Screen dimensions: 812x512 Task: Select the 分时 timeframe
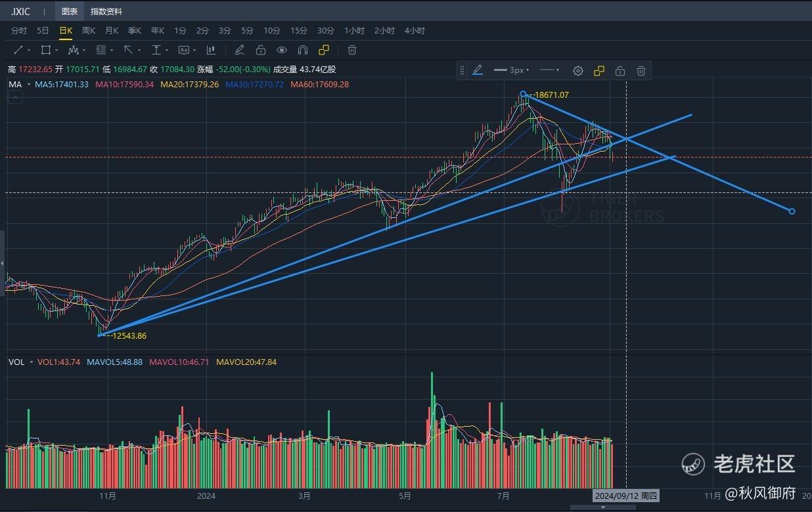(19, 31)
